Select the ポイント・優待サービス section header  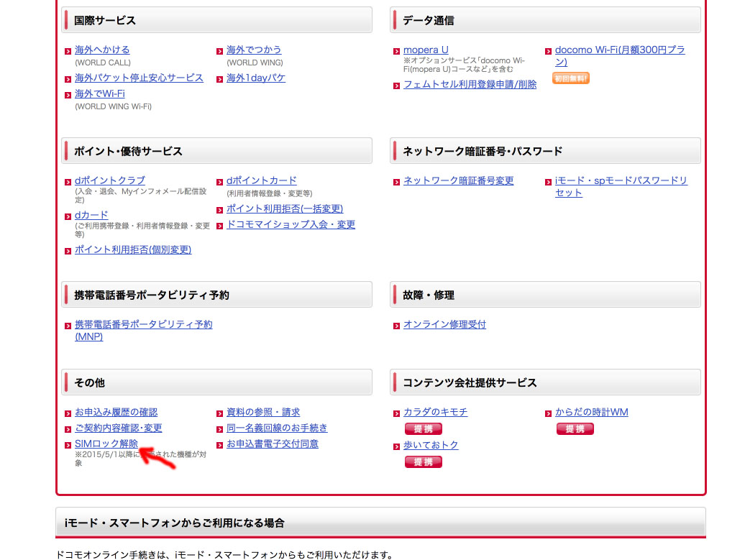click(216, 151)
